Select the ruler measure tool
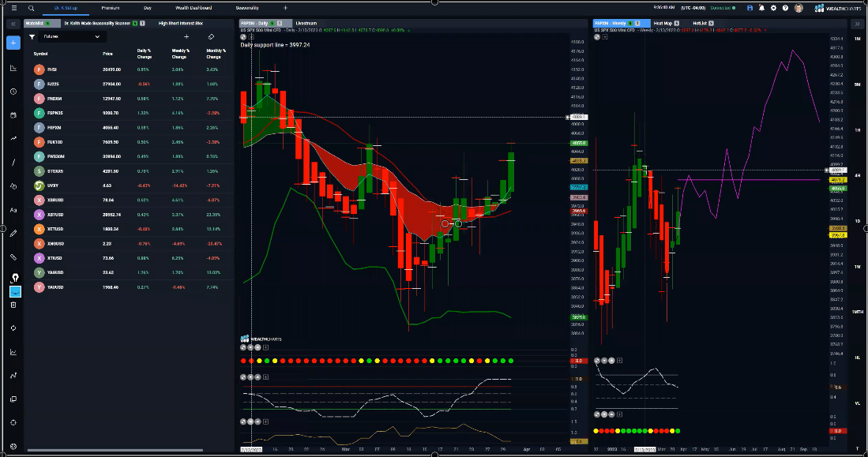This screenshot has height=457, width=868. click(x=13, y=257)
